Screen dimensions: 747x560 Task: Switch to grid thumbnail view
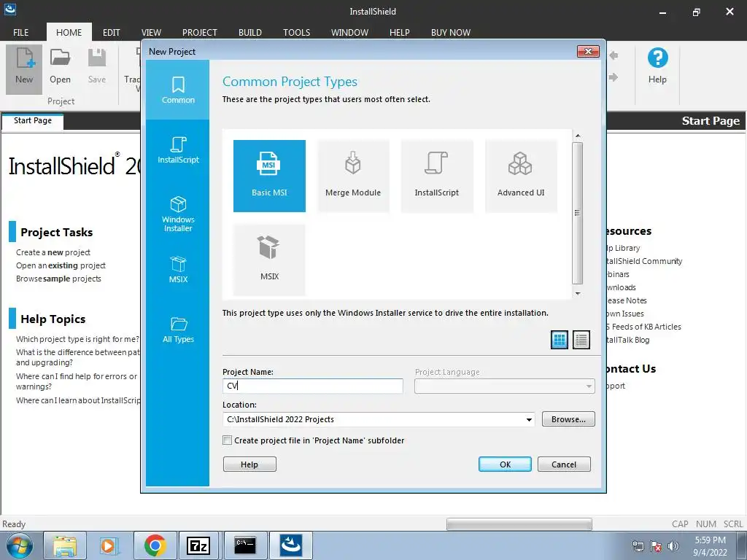pos(560,340)
